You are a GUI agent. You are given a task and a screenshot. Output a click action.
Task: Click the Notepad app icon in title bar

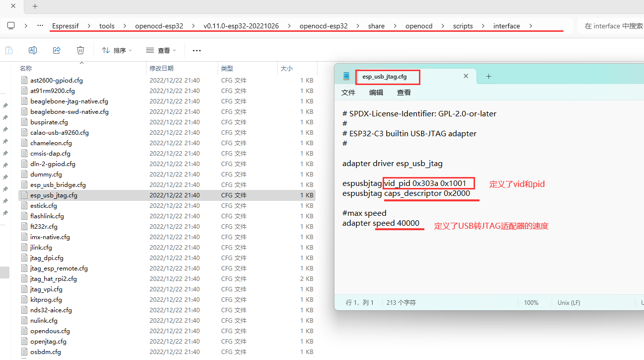(346, 76)
